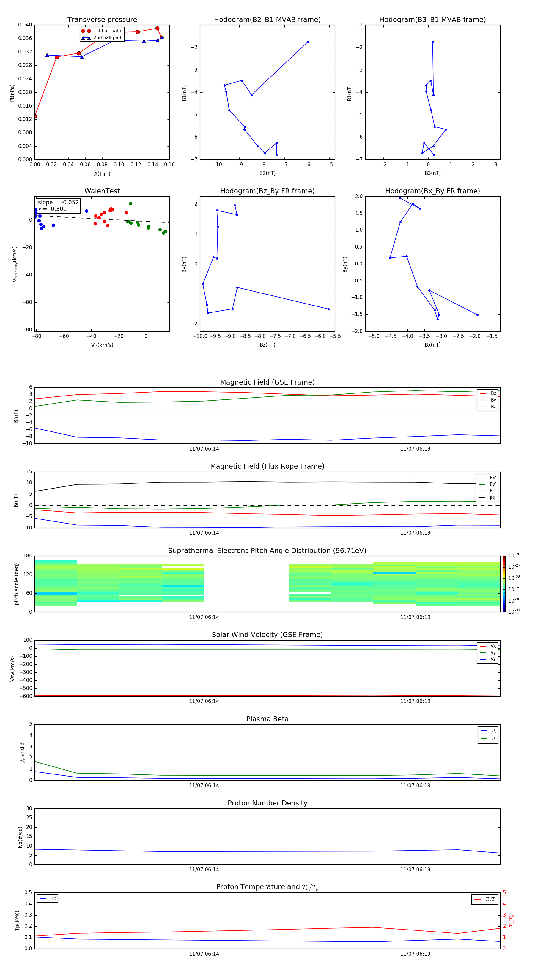The height and width of the screenshot is (980, 535).
Task: Click the 'WalenTest' plot title
Action: click(x=102, y=191)
